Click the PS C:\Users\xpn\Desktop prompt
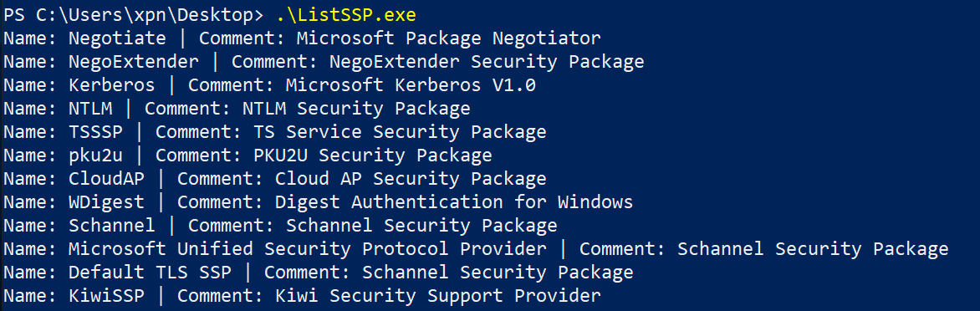This screenshot has width=980, height=311. (x=127, y=14)
